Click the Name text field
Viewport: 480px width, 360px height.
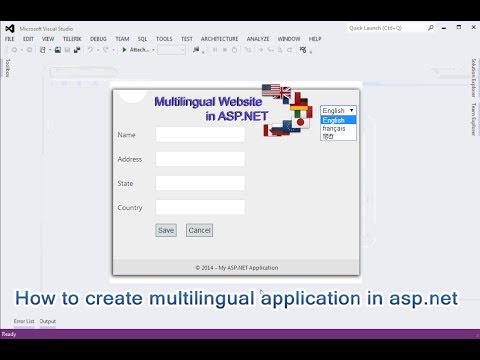(x=200, y=135)
